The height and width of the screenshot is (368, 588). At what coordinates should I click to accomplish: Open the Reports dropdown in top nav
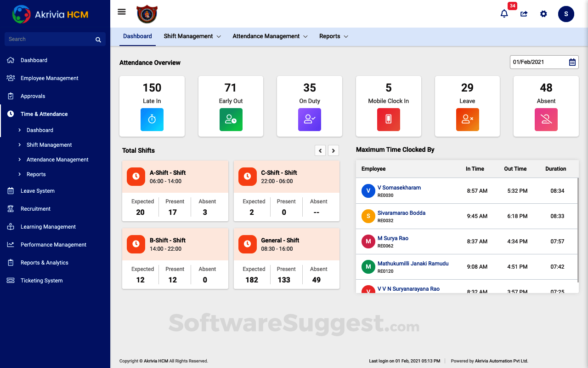pyautogui.click(x=334, y=36)
